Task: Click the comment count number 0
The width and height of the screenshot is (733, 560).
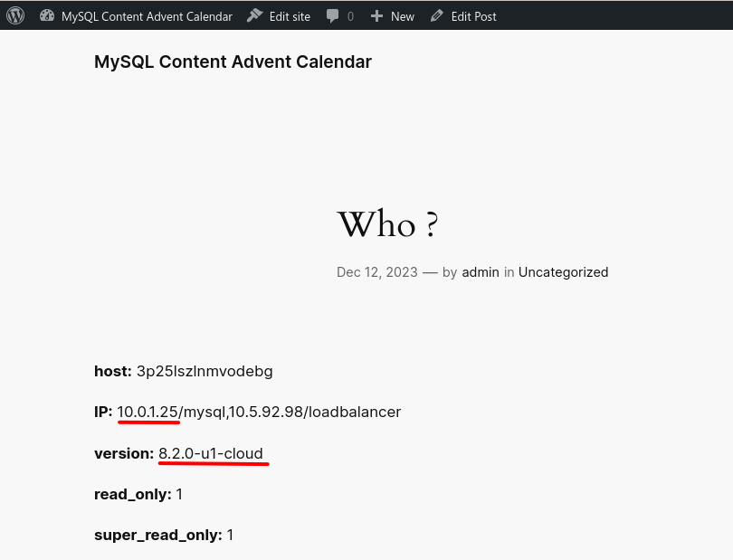Action: point(350,16)
